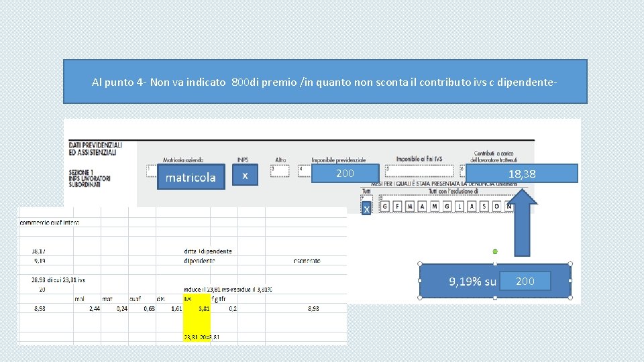Select cell value 0,24
This screenshot has width=644, height=362.
pyautogui.click(x=115, y=308)
